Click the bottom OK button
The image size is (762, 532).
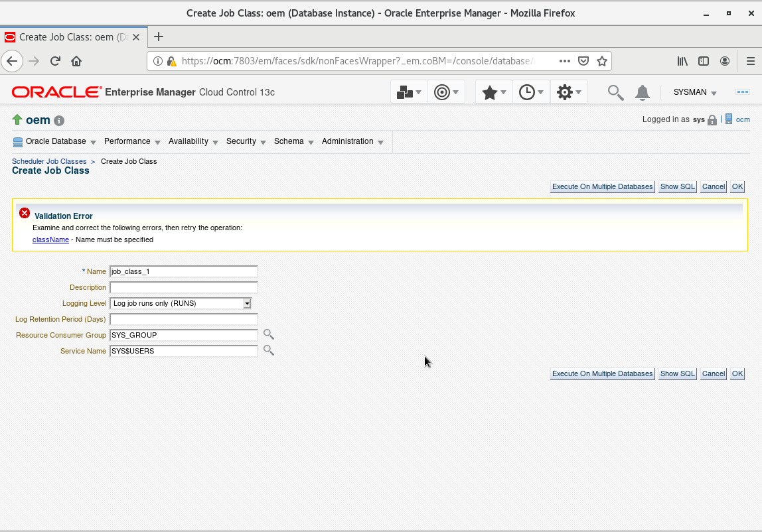coord(737,373)
